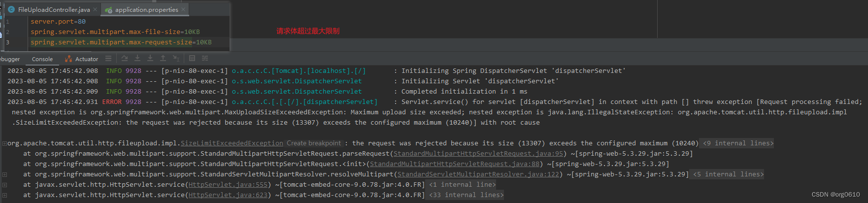The width and height of the screenshot is (868, 203).
Task: Close the FileUploadController.java tab
Action: (95, 9)
